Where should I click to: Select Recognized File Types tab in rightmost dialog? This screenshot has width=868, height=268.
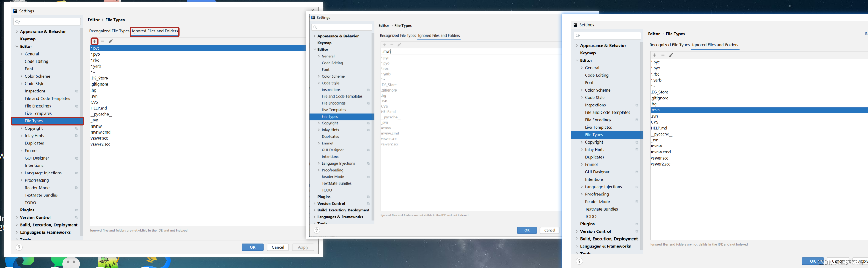[669, 45]
